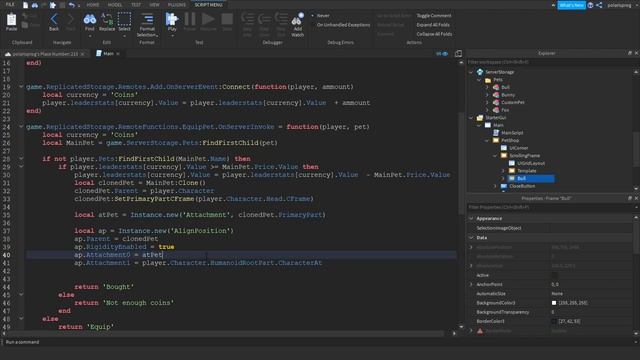Undock the Explorer panel
This screenshot has width=640, height=360.
[629, 53]
